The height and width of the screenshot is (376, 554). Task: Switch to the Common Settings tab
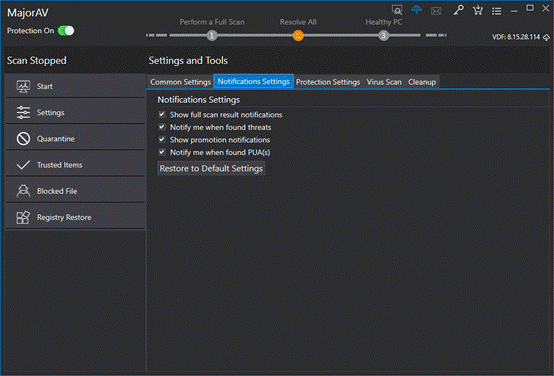pyautogui.click(x=181, y=82)
